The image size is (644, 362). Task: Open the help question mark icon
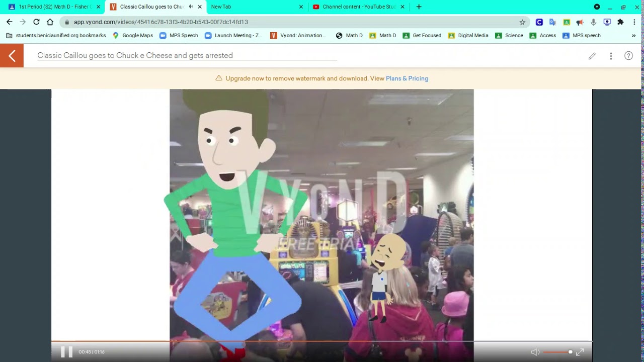click(628, 56)
